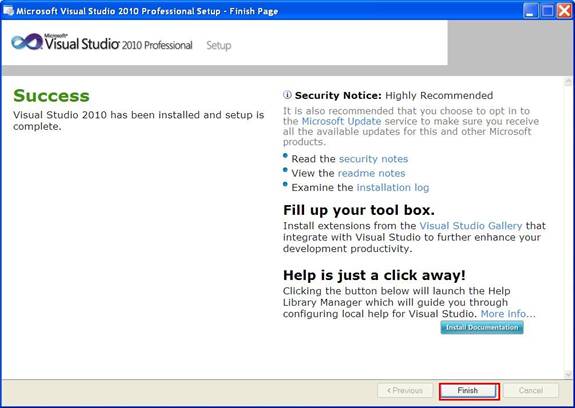Click the Visual Studio infinity logo

click(x=27, y=43)
